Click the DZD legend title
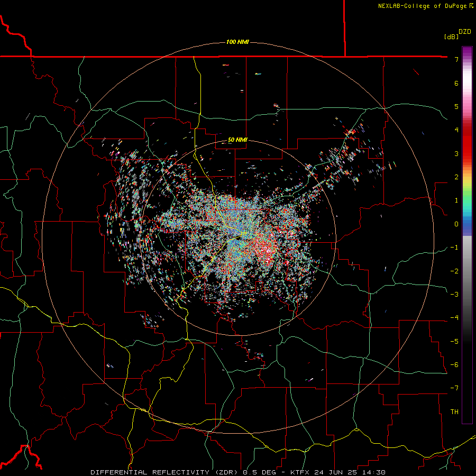Viewport: 476px width, 476px height. (465, 32)
